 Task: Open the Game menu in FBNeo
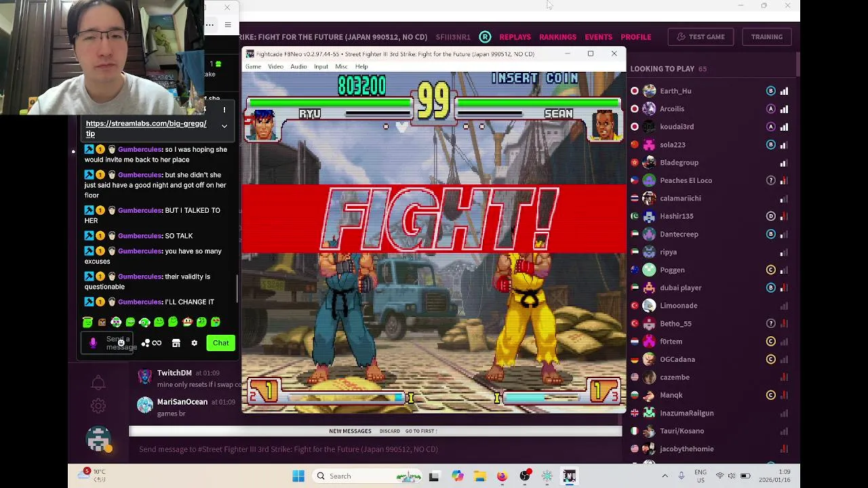253,66
